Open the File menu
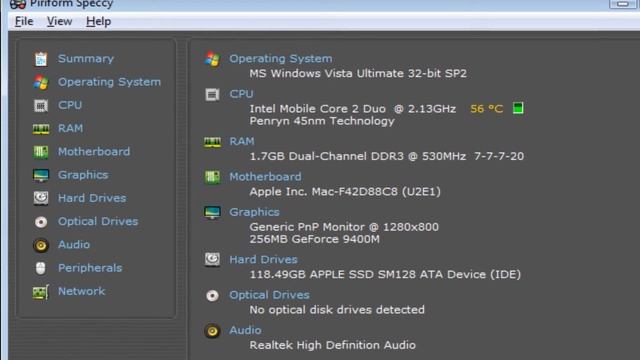 [x=24, y=21]
